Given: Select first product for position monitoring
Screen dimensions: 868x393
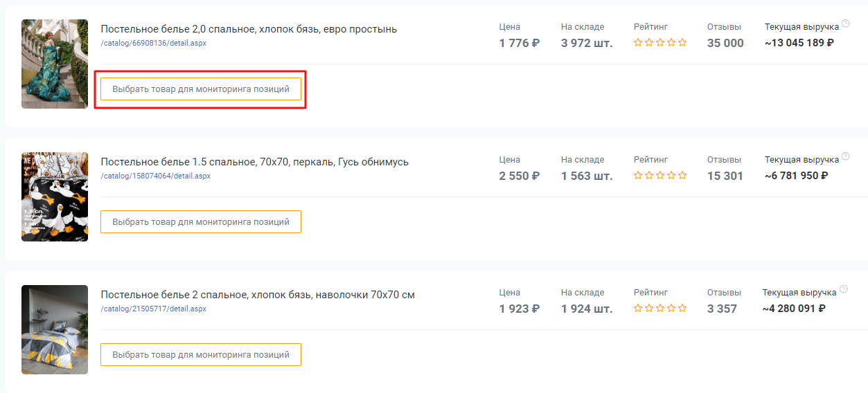Looking at the screenshot, I should tap(201, 89).
